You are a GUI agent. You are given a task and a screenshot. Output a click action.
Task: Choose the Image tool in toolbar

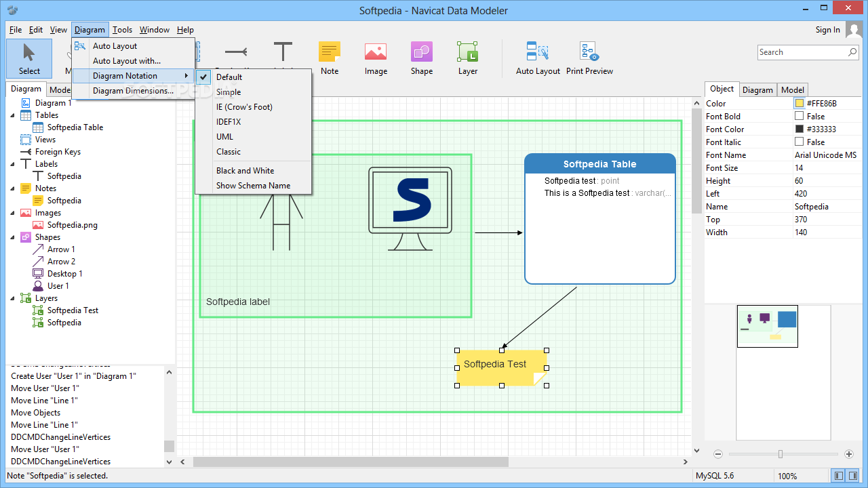pyautogui.click(x=376, y=58)
